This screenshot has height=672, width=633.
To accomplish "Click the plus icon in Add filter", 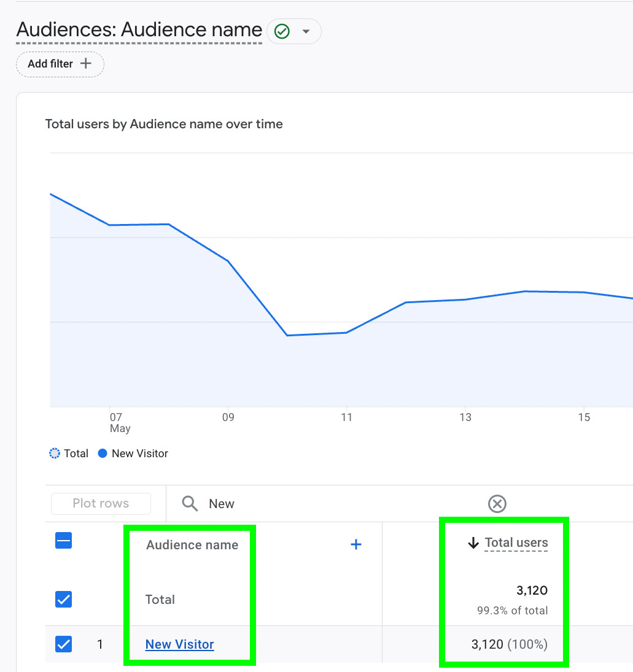I will [86, 63].
